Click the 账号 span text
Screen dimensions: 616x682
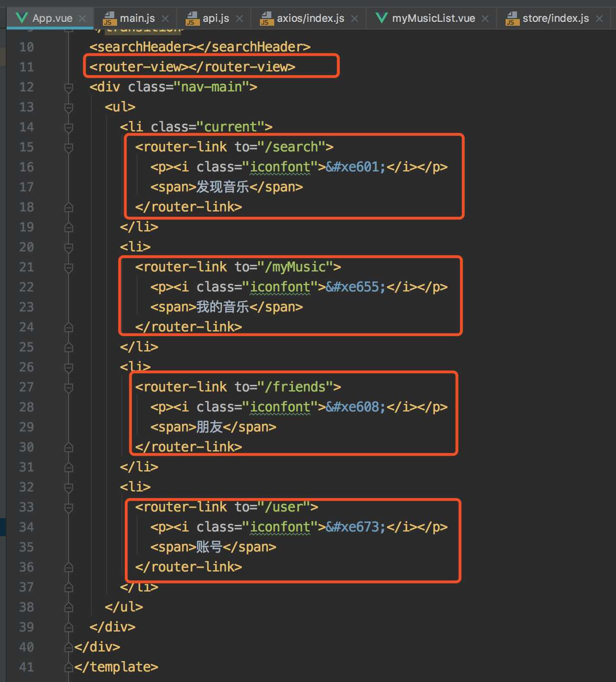pos(209,547)
